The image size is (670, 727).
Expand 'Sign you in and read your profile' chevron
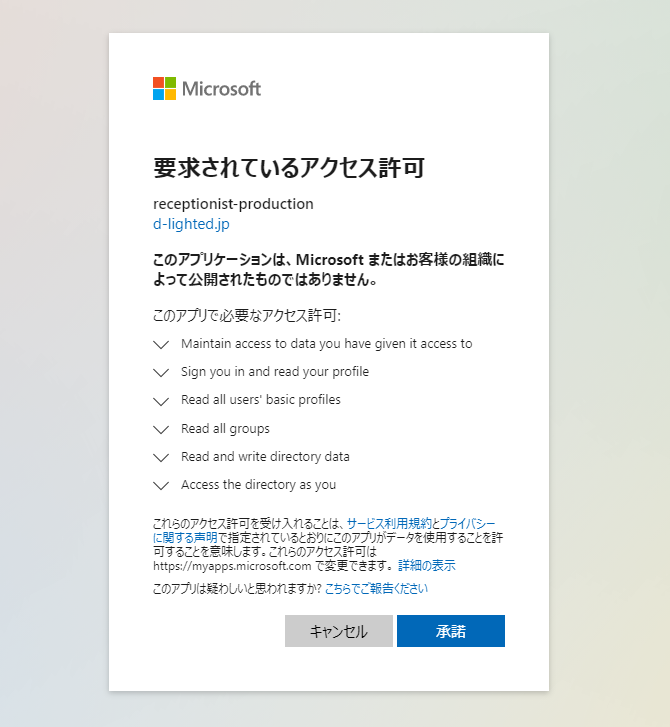pos(161,373)
